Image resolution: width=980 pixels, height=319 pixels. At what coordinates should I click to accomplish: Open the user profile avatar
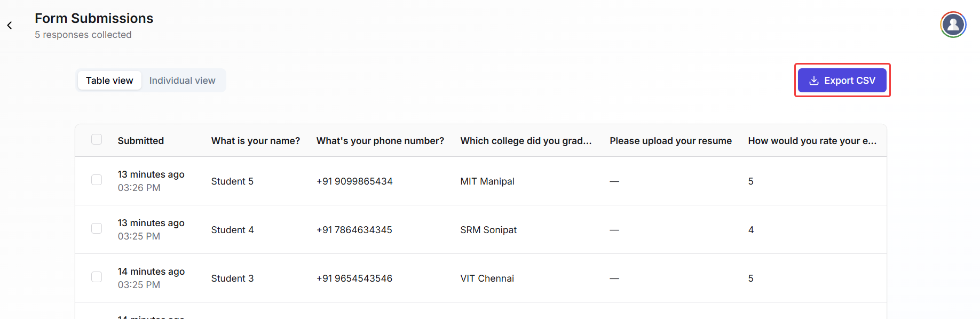[x=953, y=25]
